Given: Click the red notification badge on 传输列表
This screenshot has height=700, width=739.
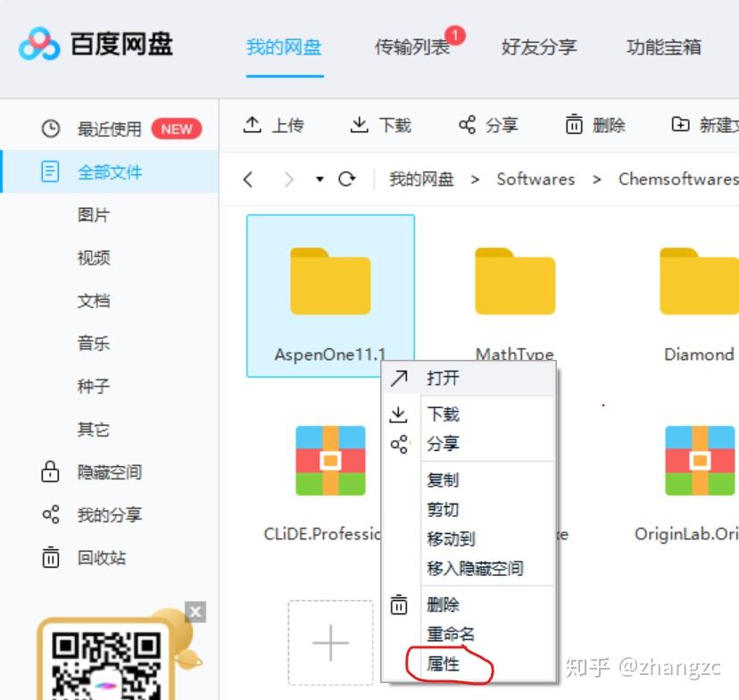Looking at the screenshot, I should coord(455,35).
